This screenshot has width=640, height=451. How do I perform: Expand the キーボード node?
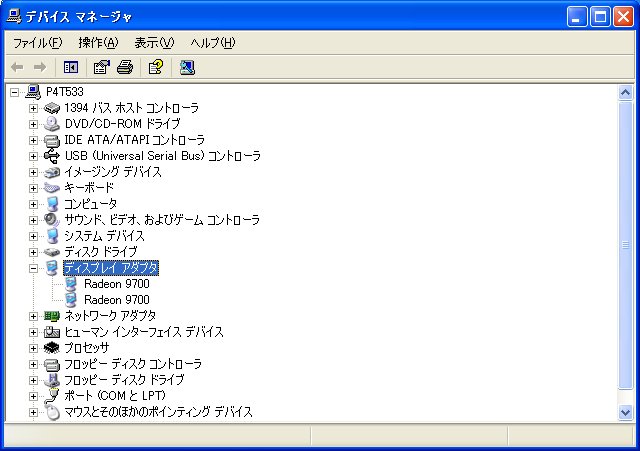tap(33, 188)
